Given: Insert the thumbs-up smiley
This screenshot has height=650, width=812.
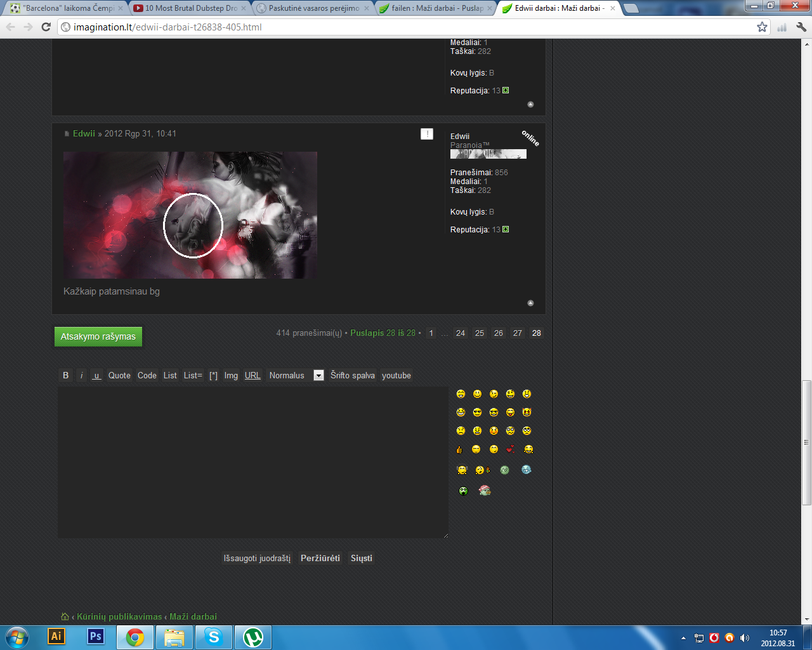Looking at the screenshot, I should [x=460, y=449].
